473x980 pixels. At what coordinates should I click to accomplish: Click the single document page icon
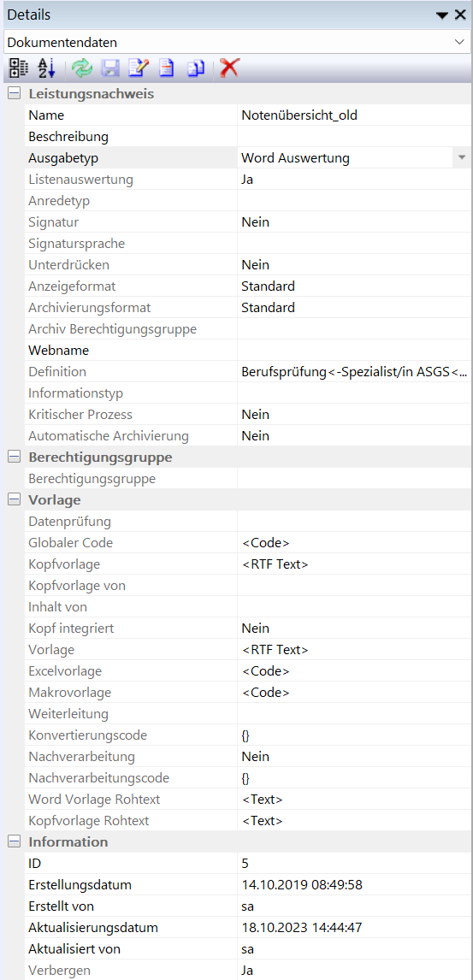166,68
